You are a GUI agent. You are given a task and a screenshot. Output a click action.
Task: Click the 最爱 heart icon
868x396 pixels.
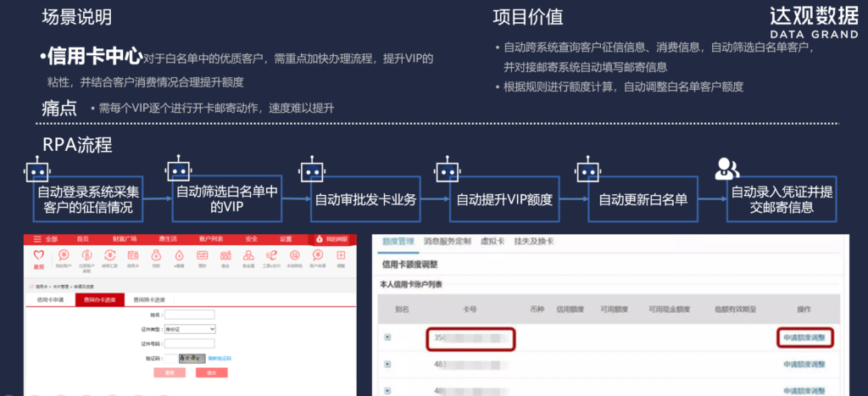coord(38,256)
